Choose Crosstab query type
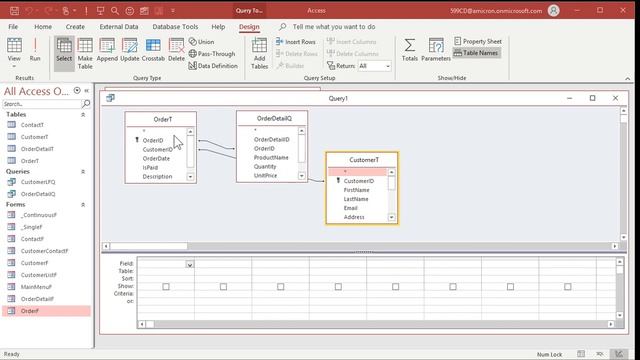This screenshot has width=640, height=360. point(153,50)
